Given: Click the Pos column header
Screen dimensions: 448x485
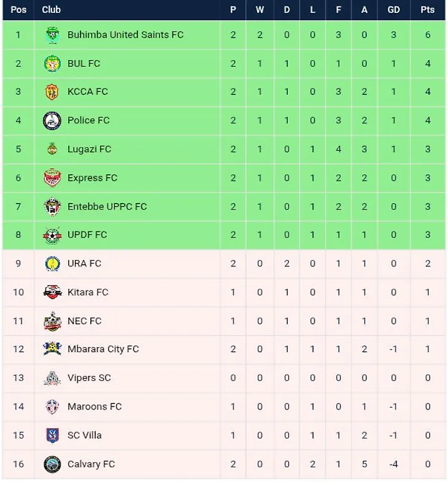Looking at the screenshot, I should pos(18,10).
